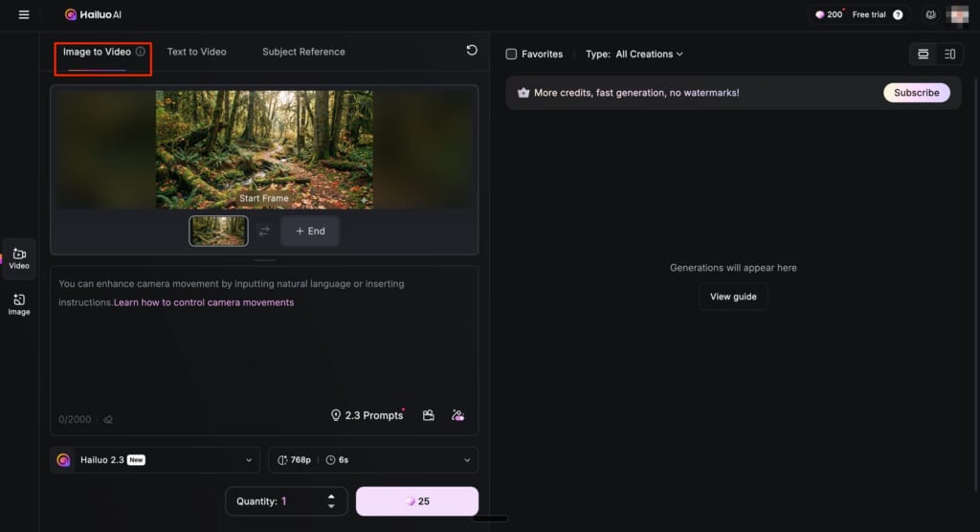Image resolution: width=980 pixels, height=532 pixels.
Task: Increase Quantity with the up arrow
Action: coord(331,497)
